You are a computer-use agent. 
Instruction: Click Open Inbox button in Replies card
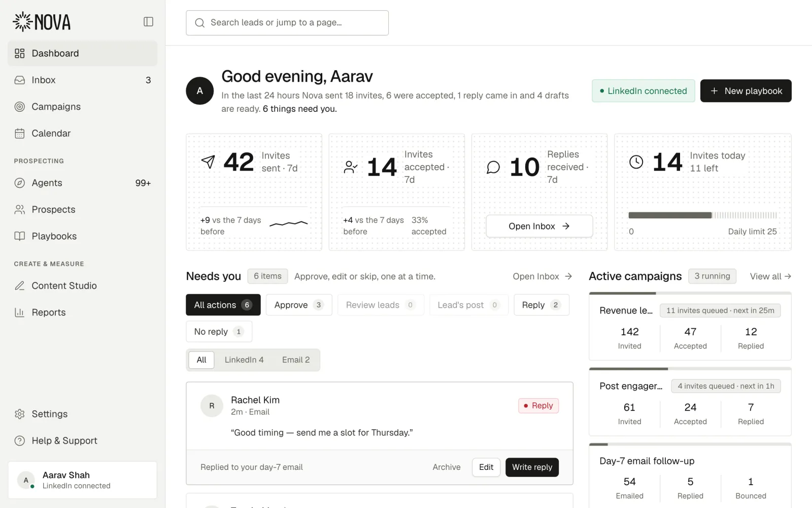point(539,226)
